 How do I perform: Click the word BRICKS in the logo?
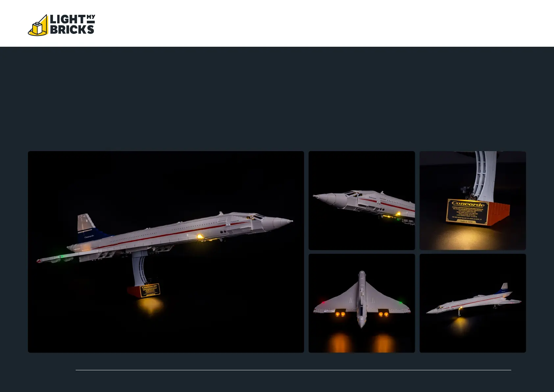tap(72, 30)
